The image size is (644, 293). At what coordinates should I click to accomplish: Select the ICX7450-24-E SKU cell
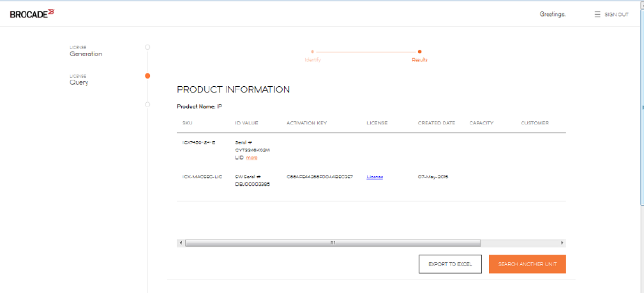[x=198, y=142]
